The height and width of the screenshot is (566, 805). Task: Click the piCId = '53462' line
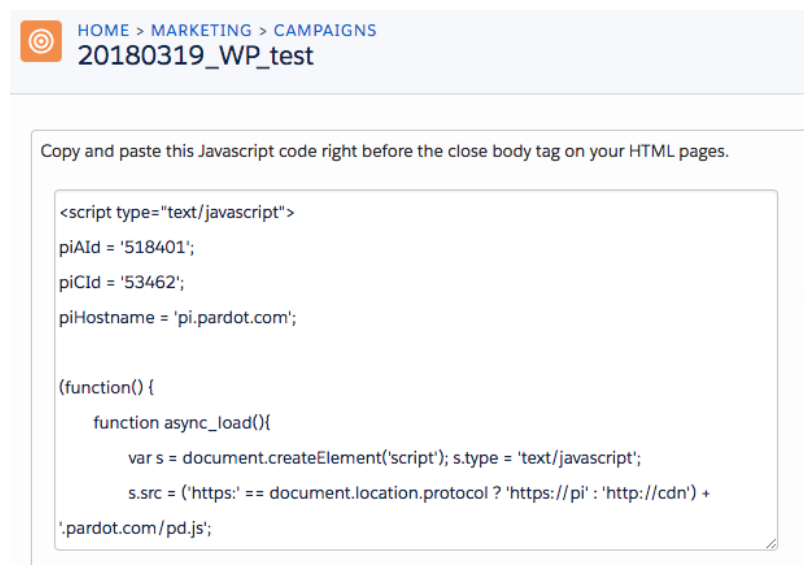tap(122, 282)
